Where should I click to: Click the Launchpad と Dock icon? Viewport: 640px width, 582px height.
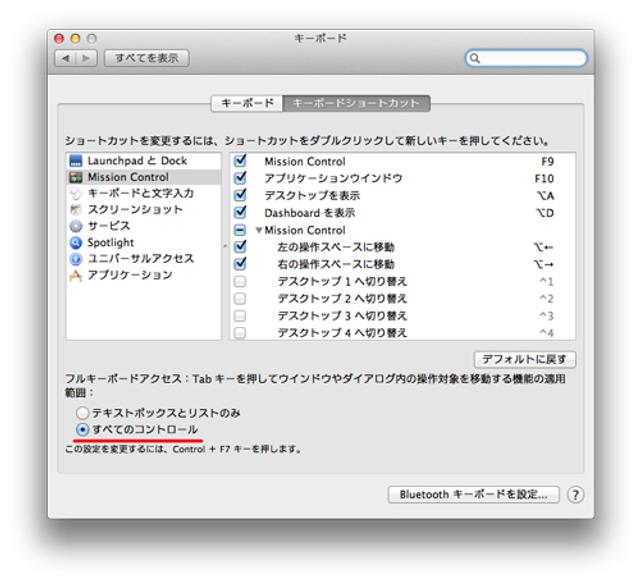pyautogui.click(x=76, y=161)
